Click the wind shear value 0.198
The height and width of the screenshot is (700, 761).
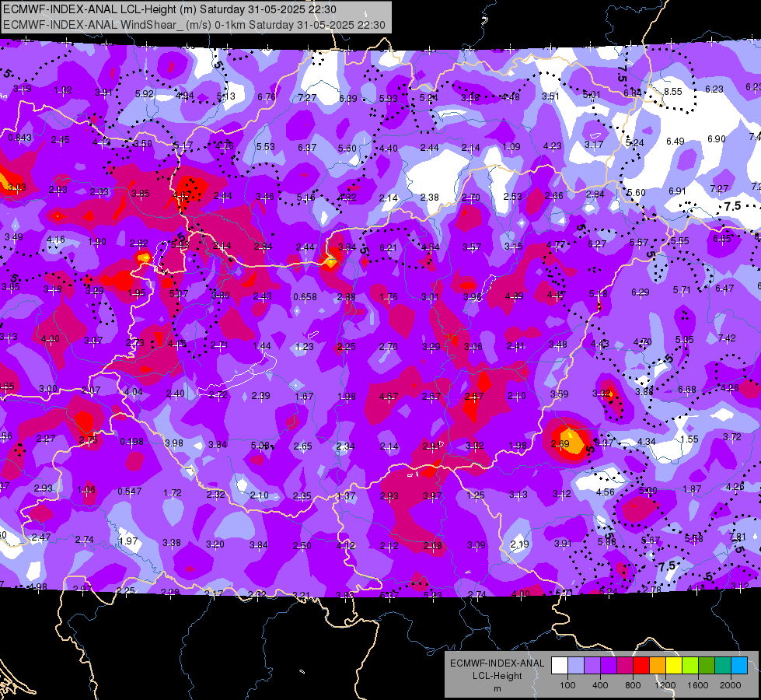coord(131,442)
